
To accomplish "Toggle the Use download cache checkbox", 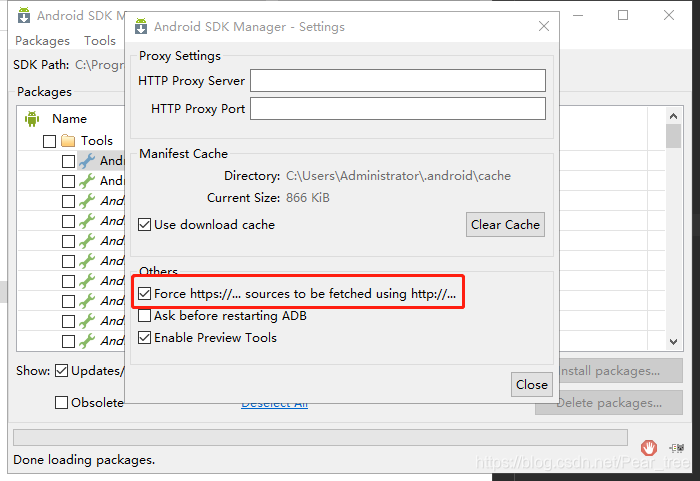I will (144, 224).
